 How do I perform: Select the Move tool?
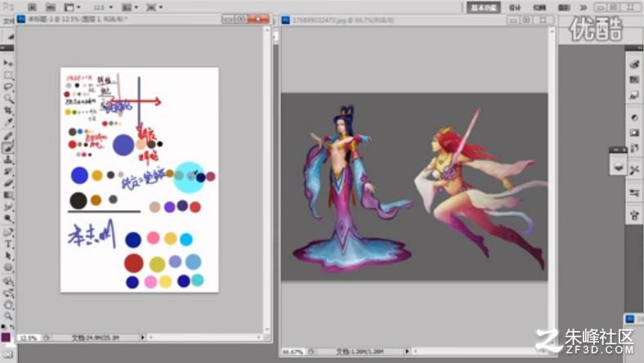click(8, 63)
